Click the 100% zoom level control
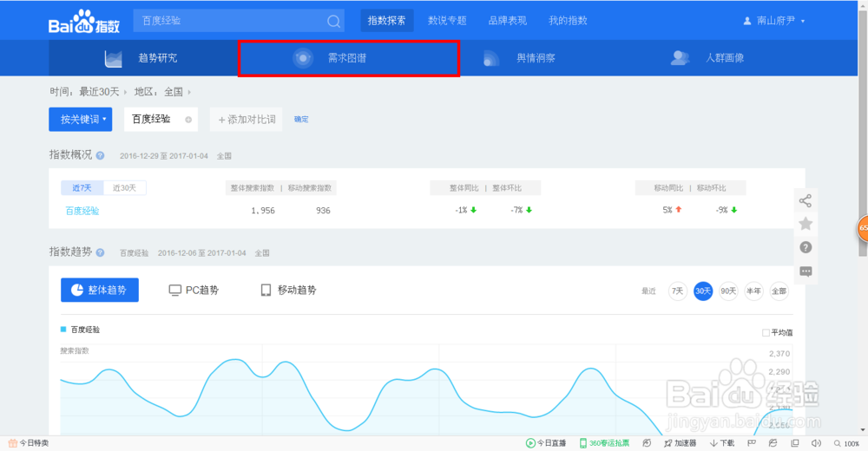Image resolution: width=868 pixels, height=451 pixels. [846, 443]
